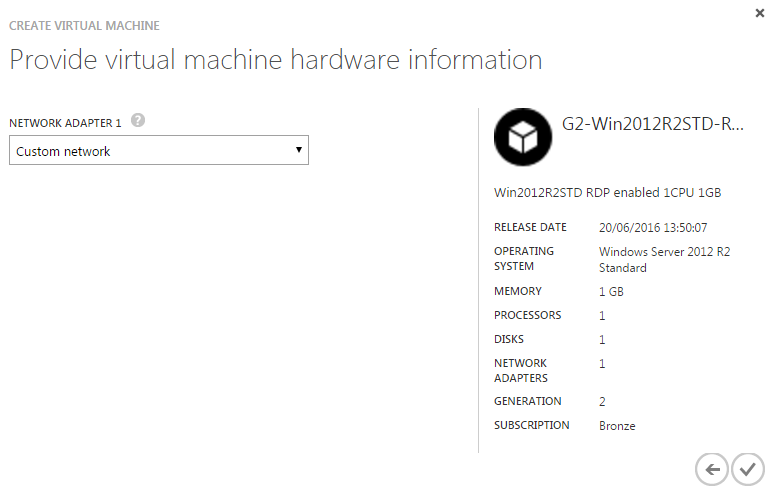The image size is (775, 496).
Task: Click the generation value 2
Action: coord(602,402)
